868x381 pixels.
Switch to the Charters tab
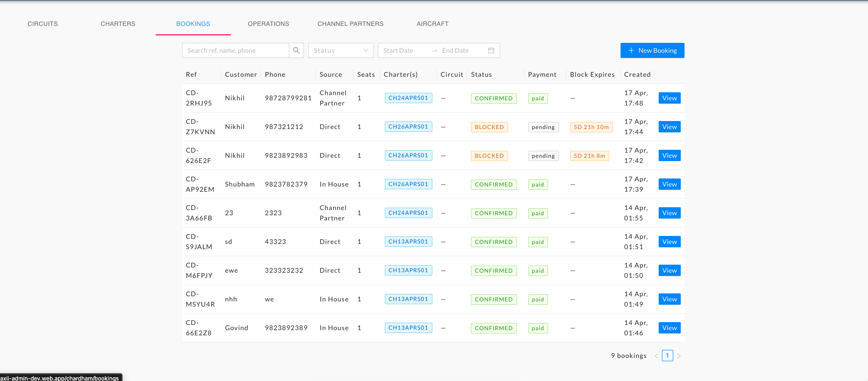[x=118, y=24]
